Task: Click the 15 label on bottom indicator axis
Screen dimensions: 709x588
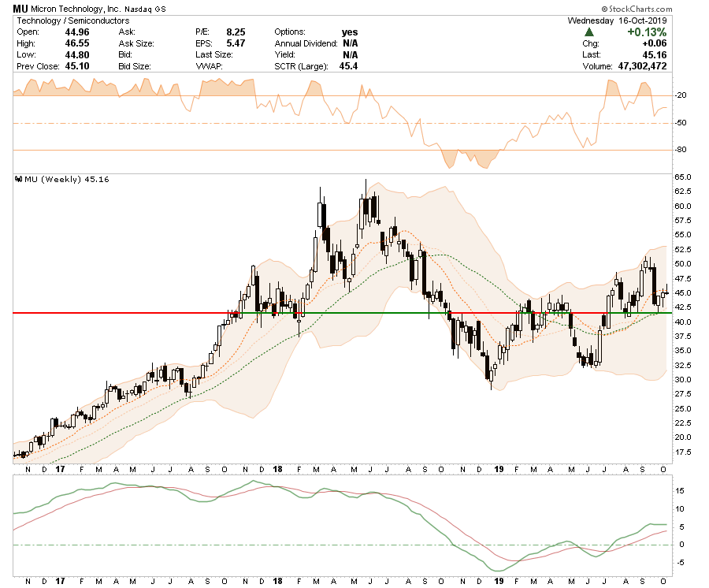Action: 681,491
